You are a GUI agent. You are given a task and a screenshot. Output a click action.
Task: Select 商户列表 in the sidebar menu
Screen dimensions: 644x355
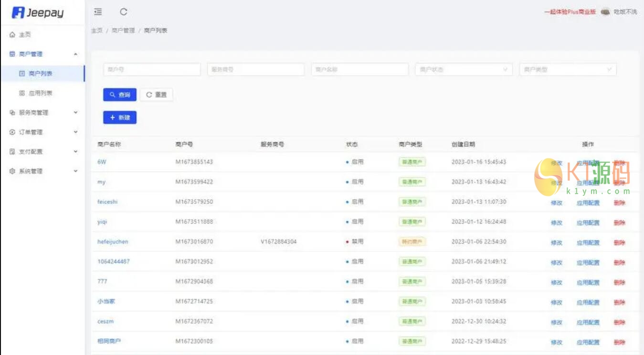point(40,74)
